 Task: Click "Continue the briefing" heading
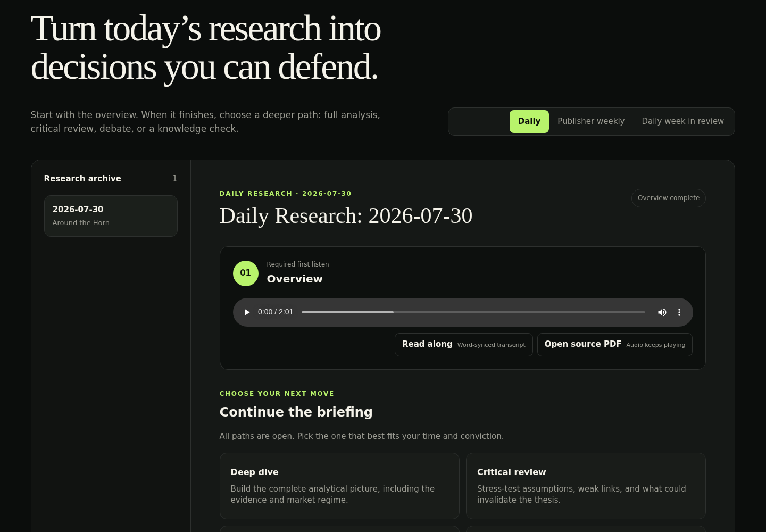[296, 412]
